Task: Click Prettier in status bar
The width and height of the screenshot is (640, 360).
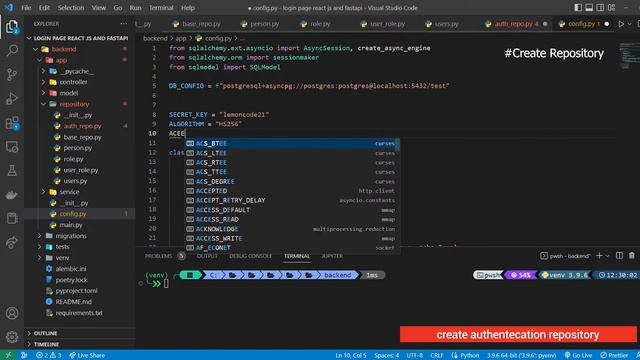Action: click(x=614, y=355)
